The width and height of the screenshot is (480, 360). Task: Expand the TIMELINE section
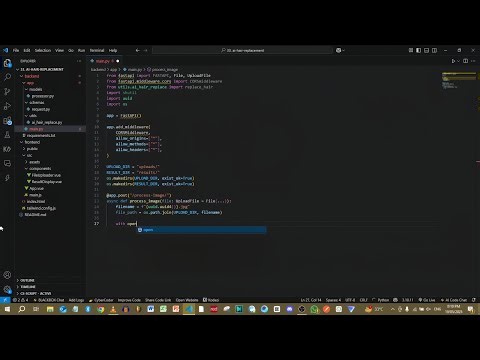click(x=28, y=287)
